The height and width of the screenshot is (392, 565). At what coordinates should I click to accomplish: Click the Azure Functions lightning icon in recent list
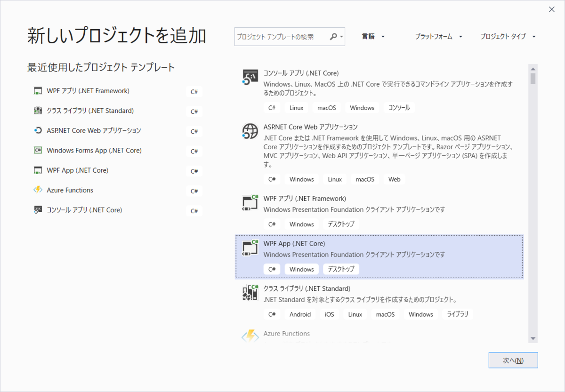[38, 190]
